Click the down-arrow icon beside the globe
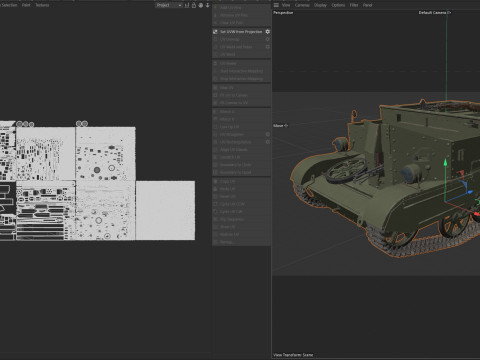 [x=207, y=5]
